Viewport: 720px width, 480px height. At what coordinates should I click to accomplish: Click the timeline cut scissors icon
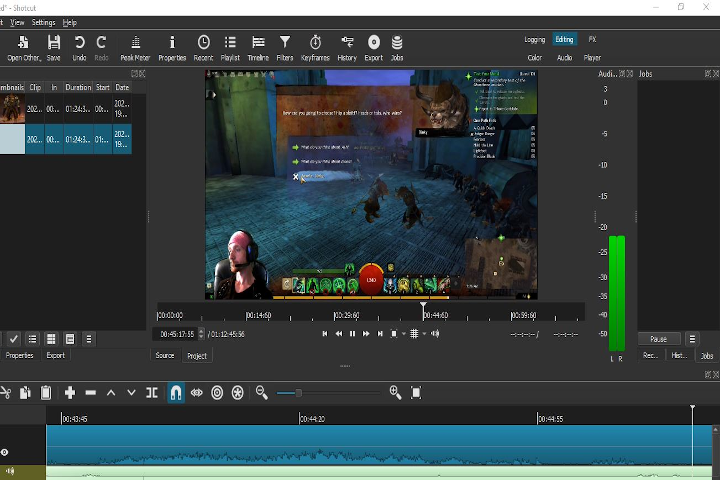pyautogui.click(x=6, y=393)
